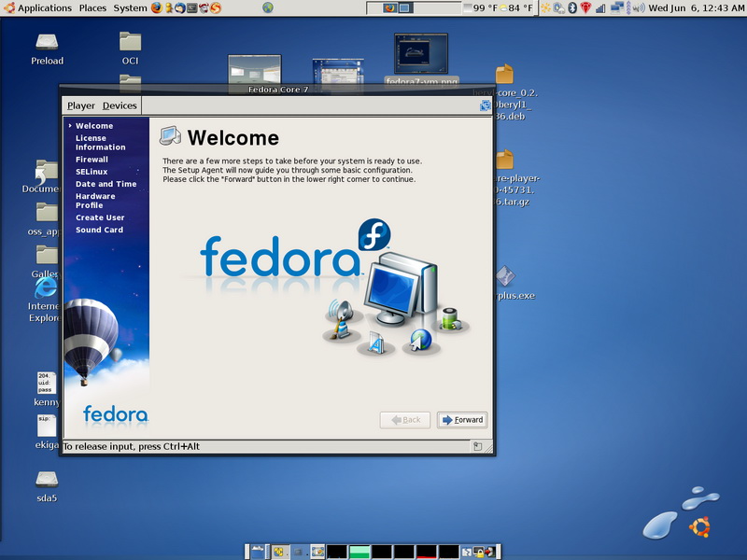
Task: Open the Preload drive icon
Action: [47, 42]
